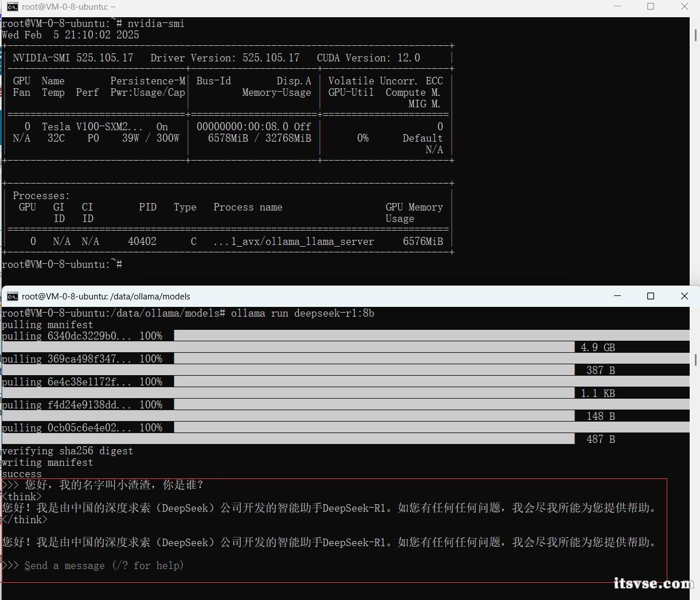Screen dimensions: 700x600
Task: Click the PID '40402'
Action: [142, 241]
